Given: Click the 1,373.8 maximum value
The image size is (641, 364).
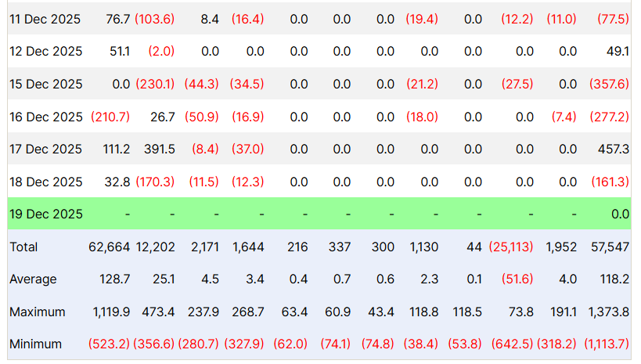Looking at the screenshot, I should pos(607,312).
